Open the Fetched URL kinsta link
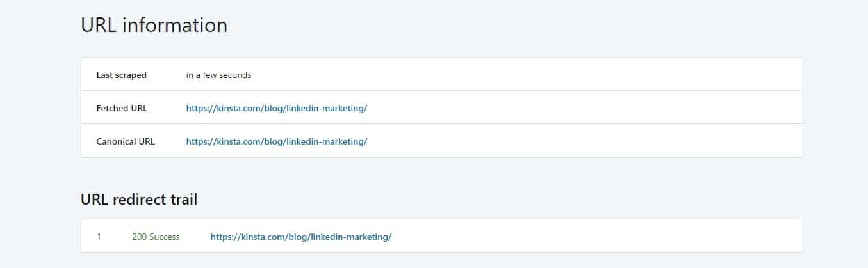This screenshot has height=268, width=868. pos(276,108)
